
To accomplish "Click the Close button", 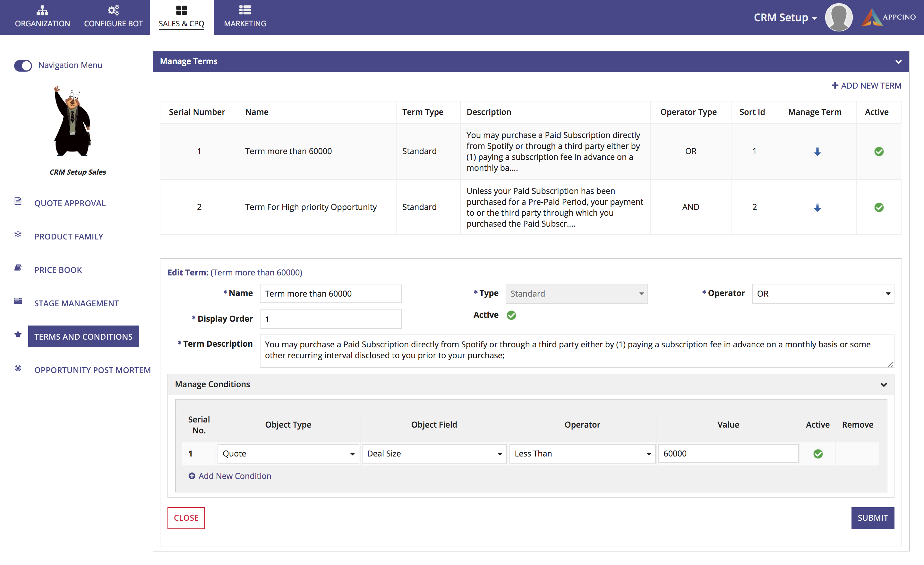I will pyautogui.click(x=186, y=518).
